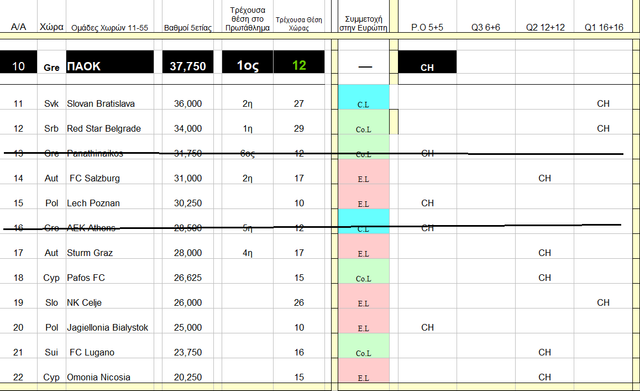640x391 pixels.
Task: Click the Βαθμοί 5ετίας header
Action: [x=188, y=28]
